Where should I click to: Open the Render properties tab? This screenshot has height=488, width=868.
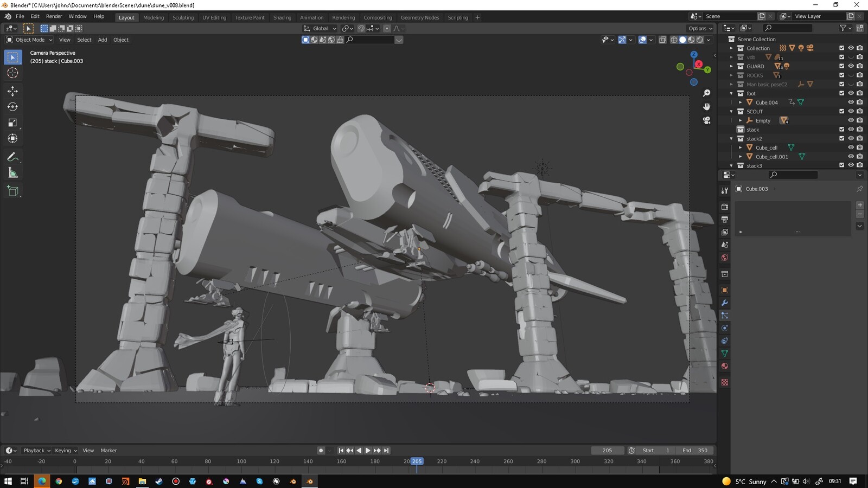(724, 207)
